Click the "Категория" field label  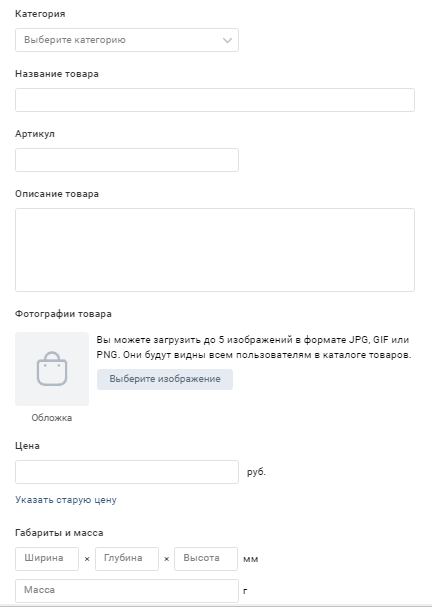point(40,14)
